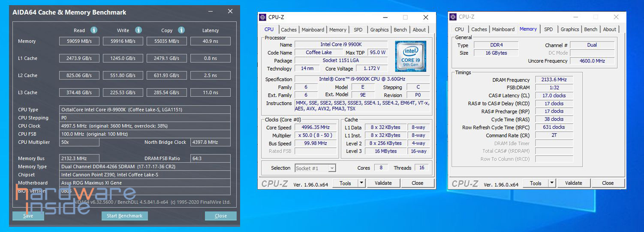The width and height of the screenshot is (644, 232).
Task: Click Start Benchmark in AIDA64
Action: coord(124,216)
